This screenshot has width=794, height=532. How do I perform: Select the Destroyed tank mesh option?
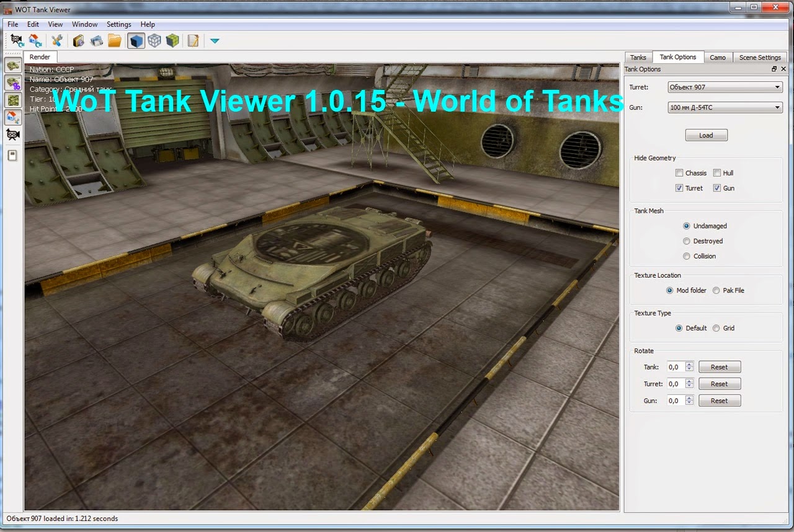[x=687, y=241]
